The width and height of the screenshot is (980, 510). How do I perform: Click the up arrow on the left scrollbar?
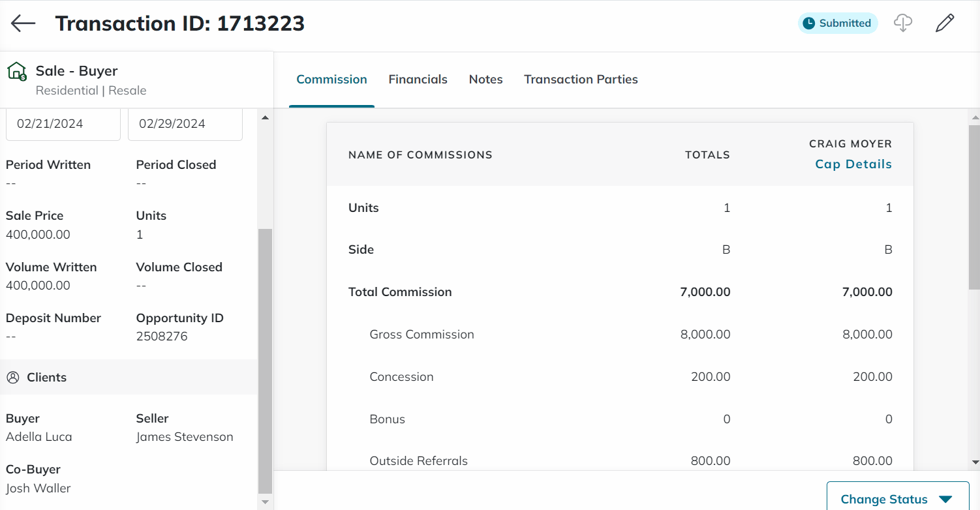pos(265,117)
